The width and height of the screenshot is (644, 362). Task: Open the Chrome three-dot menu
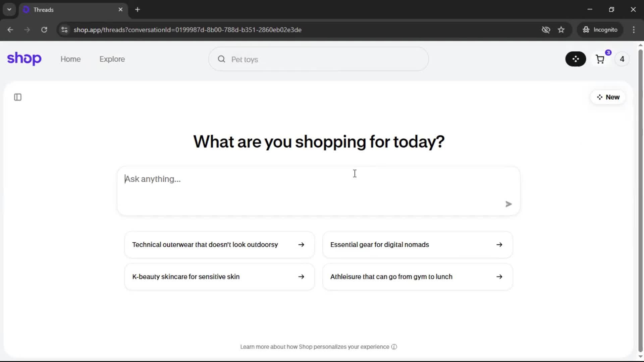[634, 30]
